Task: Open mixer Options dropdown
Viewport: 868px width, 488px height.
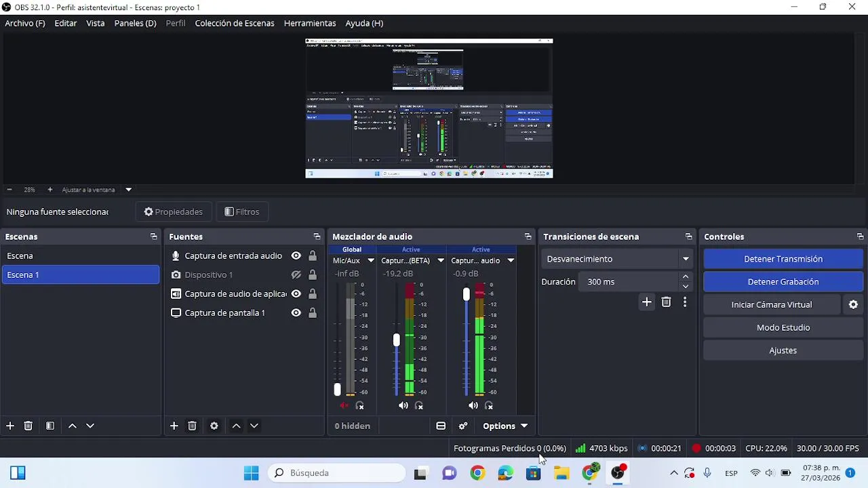Action: [x=505, y=426]
